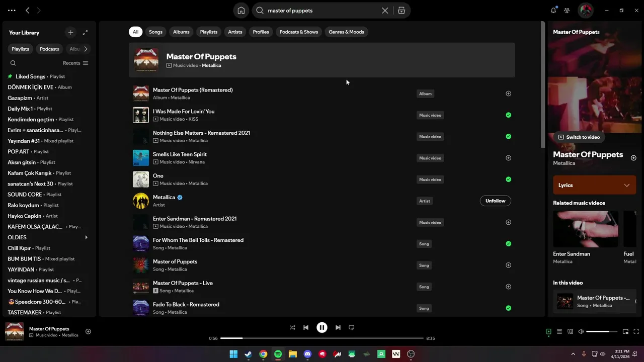Open the user profile avatar menu
Viewport: 644px width, 362px height.
coord(586,11)
